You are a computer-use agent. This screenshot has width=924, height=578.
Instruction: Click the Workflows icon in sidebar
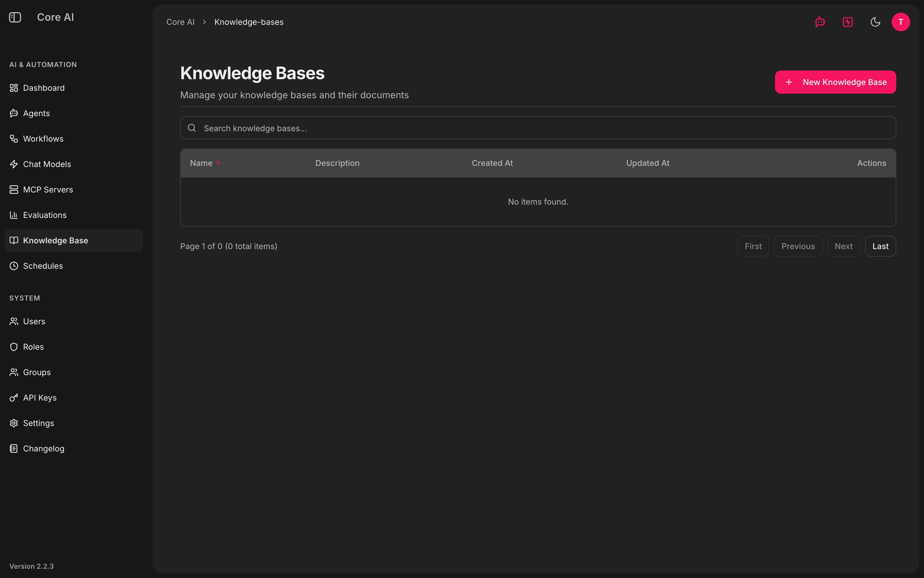coord(14,139)
